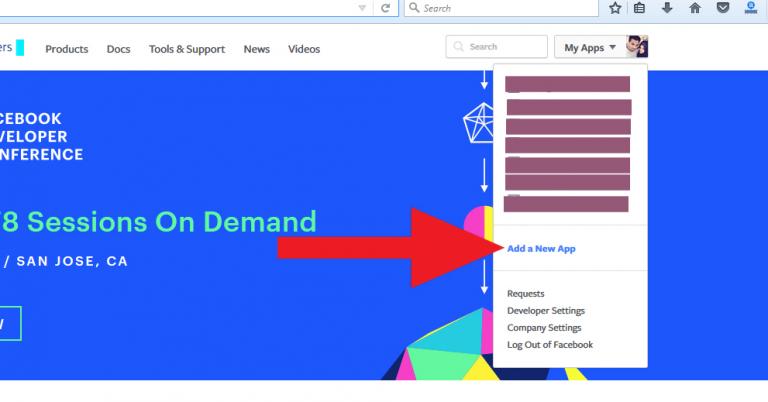The image size is (768, 402).
Task: Click the bookmark star icon
Action: coord(615,8)
